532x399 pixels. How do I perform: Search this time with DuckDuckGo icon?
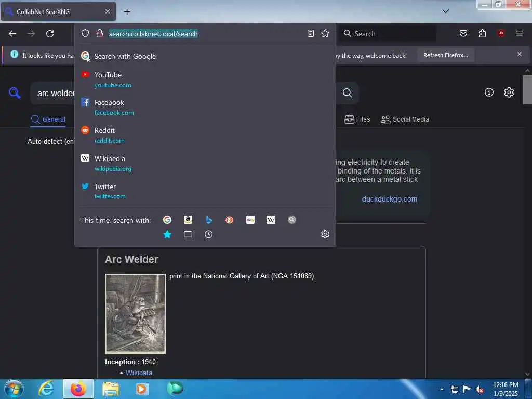pyautogui.click(x=229, y=220)
